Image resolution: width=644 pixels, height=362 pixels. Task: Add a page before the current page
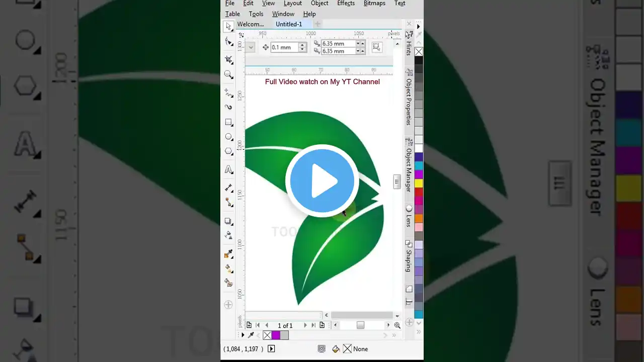[249, 325]
